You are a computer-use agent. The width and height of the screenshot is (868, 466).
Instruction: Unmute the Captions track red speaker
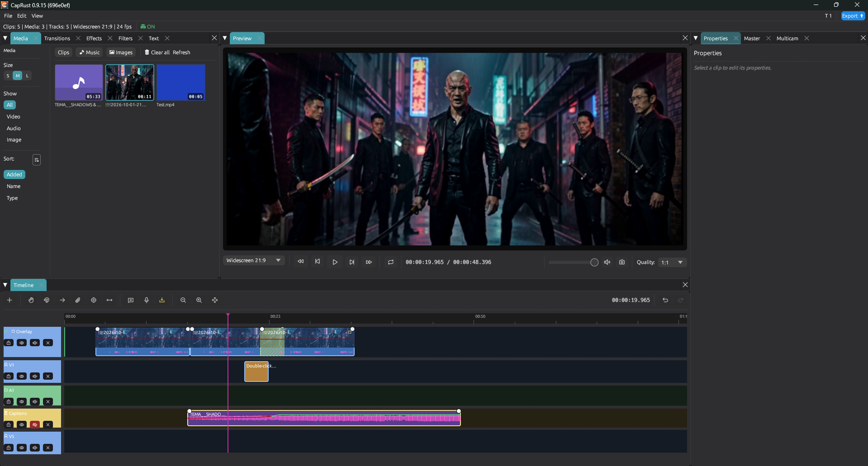coord(35,425)
